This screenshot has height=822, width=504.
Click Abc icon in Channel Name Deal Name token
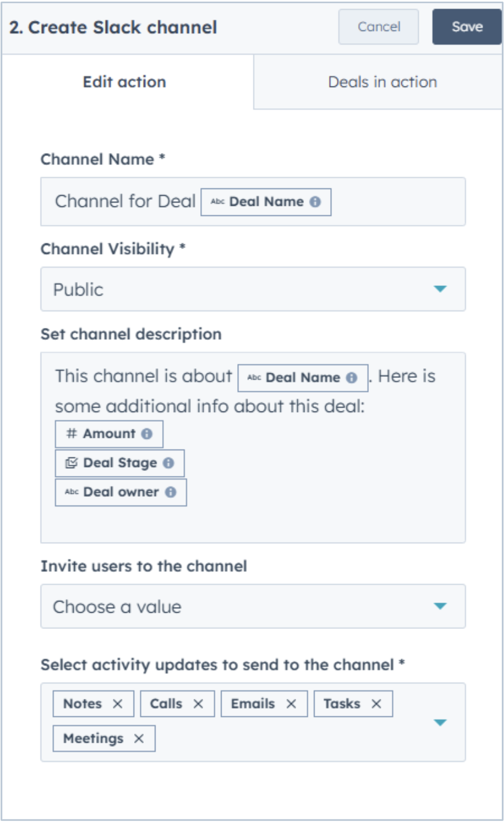[217, 201]
